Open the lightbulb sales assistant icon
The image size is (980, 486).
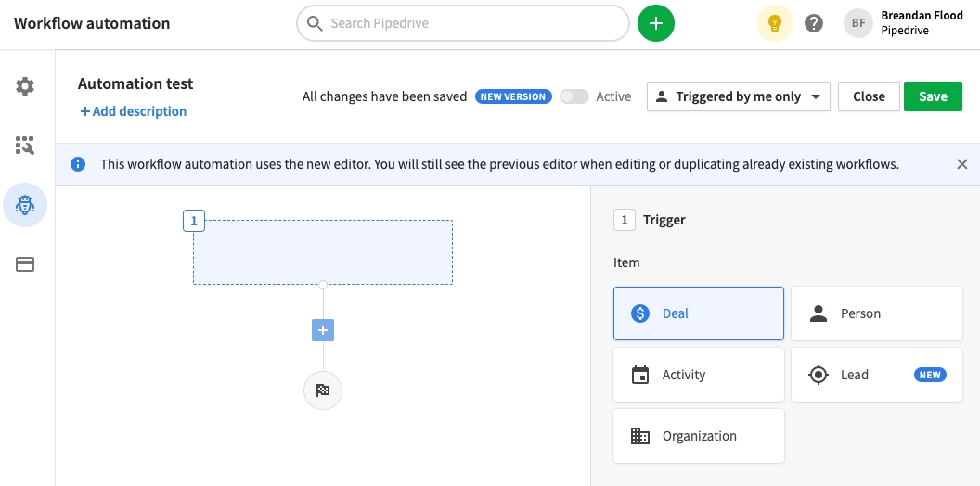[x=775, y=24]
